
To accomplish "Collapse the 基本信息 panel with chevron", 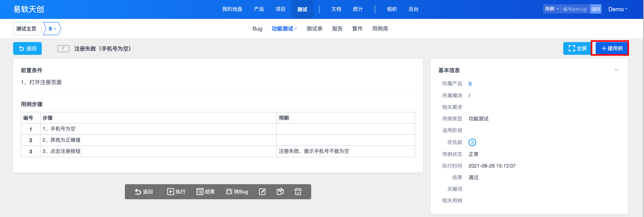I will [616, 70].
